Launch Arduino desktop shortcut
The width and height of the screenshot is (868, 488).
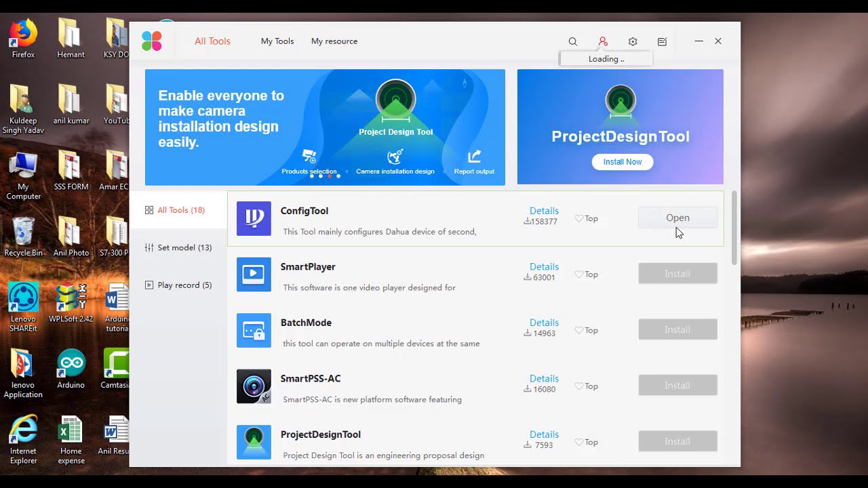coord(71,369)
